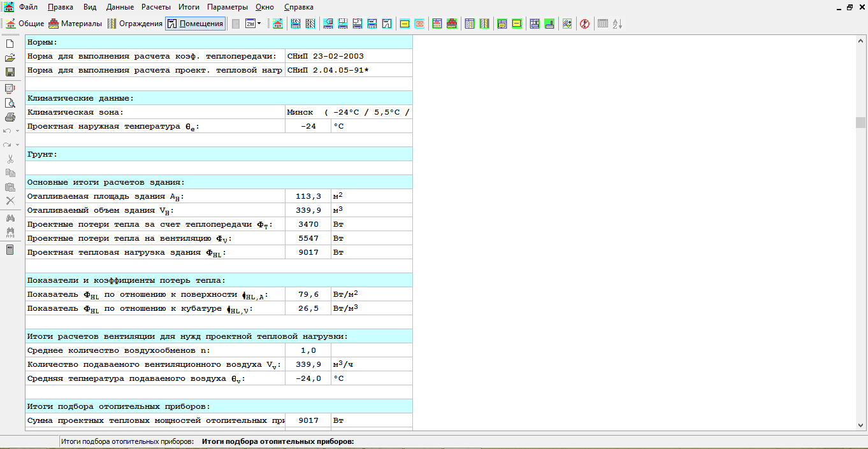The image size is (868, 449).
Task: Open the Справка menu
Action: (298, 7)
